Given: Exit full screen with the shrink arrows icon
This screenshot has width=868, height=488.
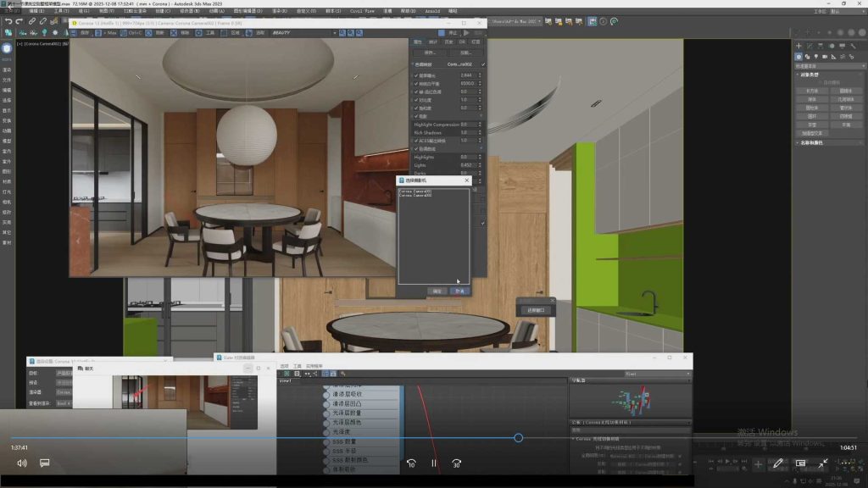Looking at the screenshot, I should [x=823, y=463].
